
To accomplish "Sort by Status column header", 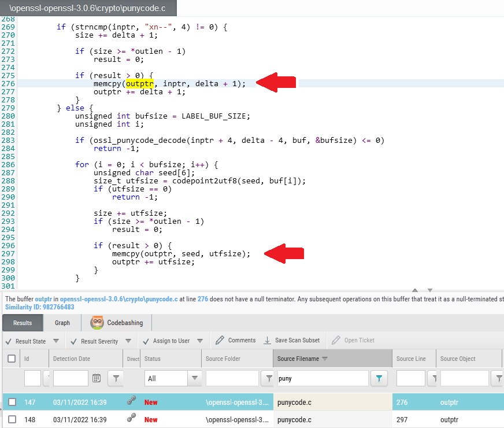I will 153,359.
